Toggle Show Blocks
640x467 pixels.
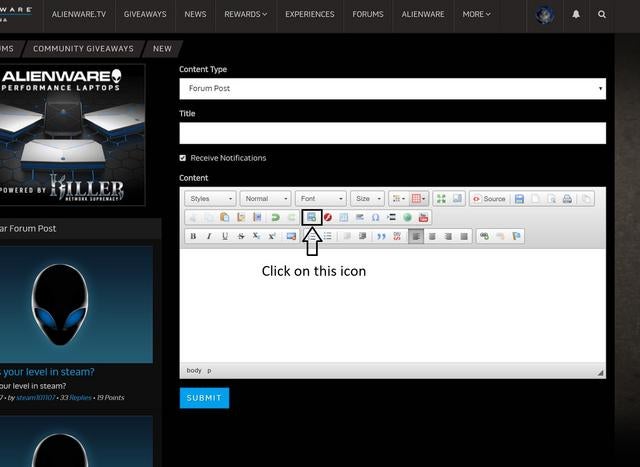(x=457, y=199)
